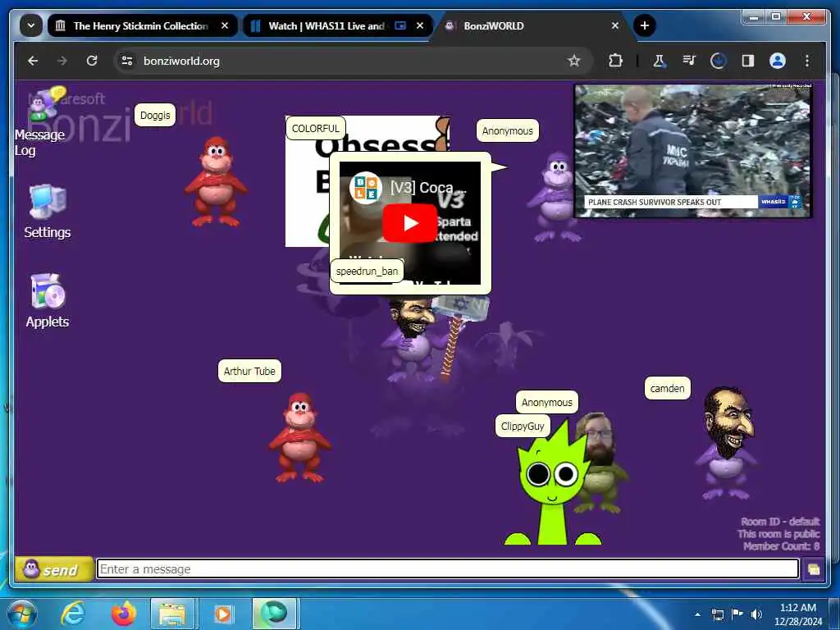Close The Henry Stickmin Collection tab
Screen dimensions: 840x630
coord(225,25)
